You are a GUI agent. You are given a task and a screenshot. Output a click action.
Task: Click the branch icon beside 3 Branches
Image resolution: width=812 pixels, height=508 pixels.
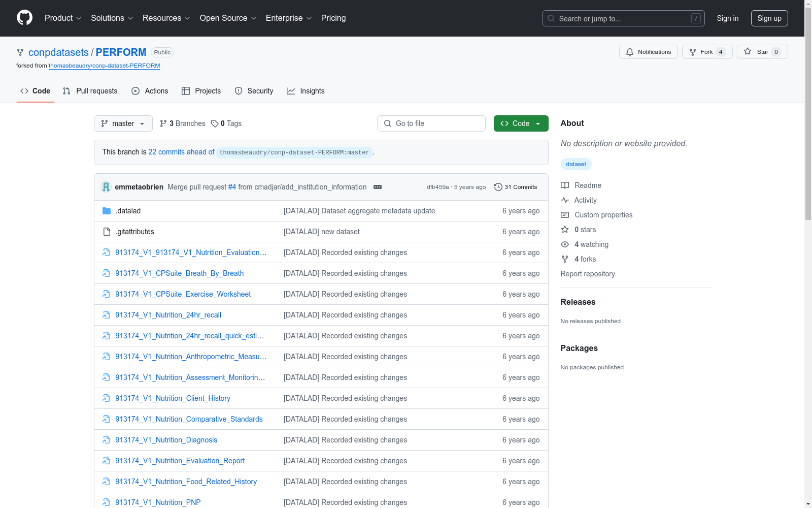point(163,123)
